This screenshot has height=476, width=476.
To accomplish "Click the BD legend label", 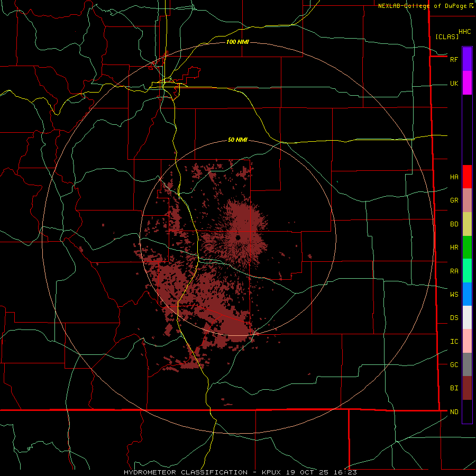I will click(x=454, y=224).
